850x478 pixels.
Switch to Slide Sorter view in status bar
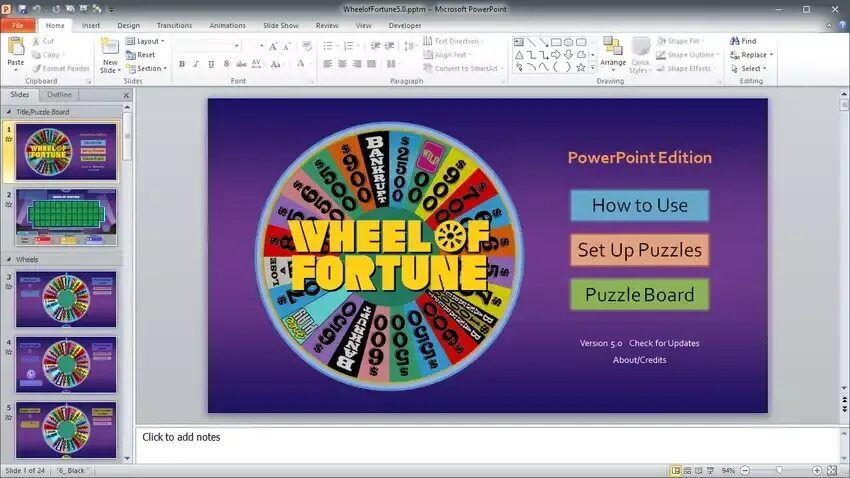[x=687, y=470]
